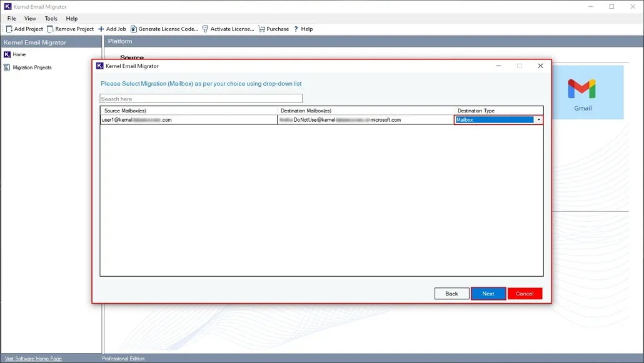The height and width of the screenshot is (363, 644).
Task: Click the Search here input field
Action: coord(201,99)
